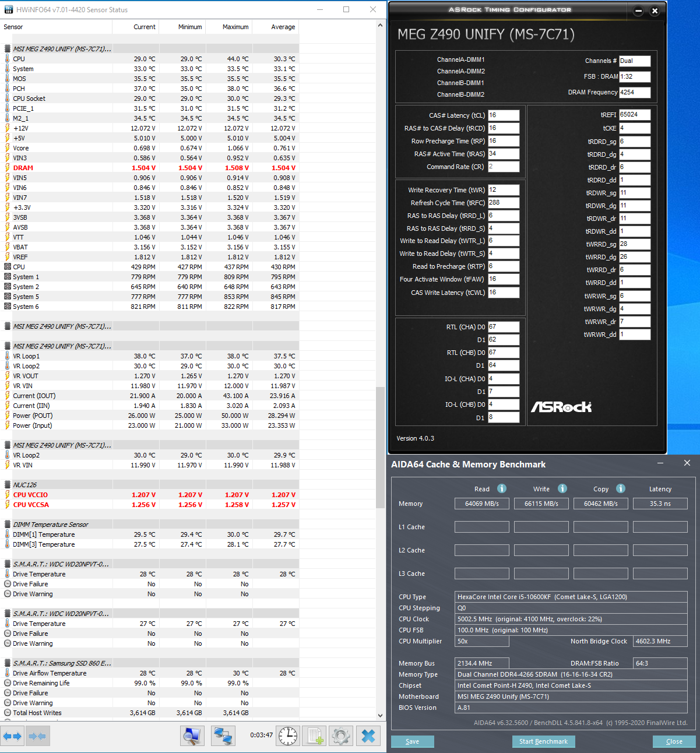The height and width of the screenshot is (753, 700).
Task: Sort by the Sensor column header
Action: click(56, 27)
